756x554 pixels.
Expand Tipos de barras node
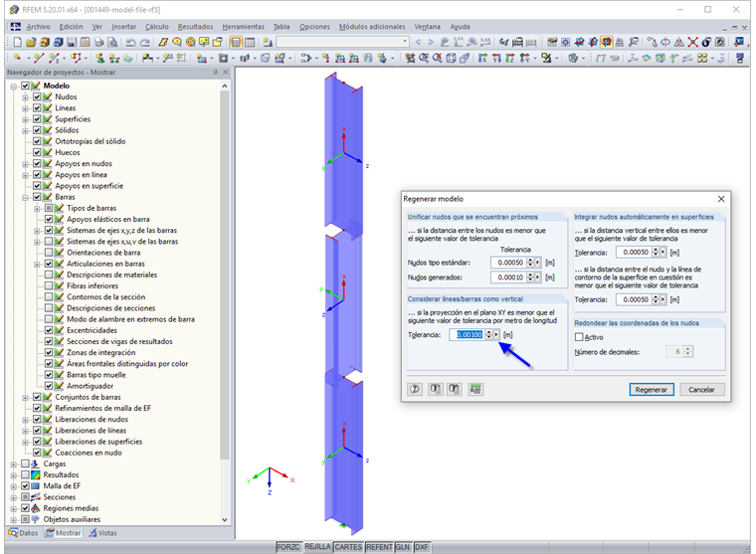coord(37,208)
